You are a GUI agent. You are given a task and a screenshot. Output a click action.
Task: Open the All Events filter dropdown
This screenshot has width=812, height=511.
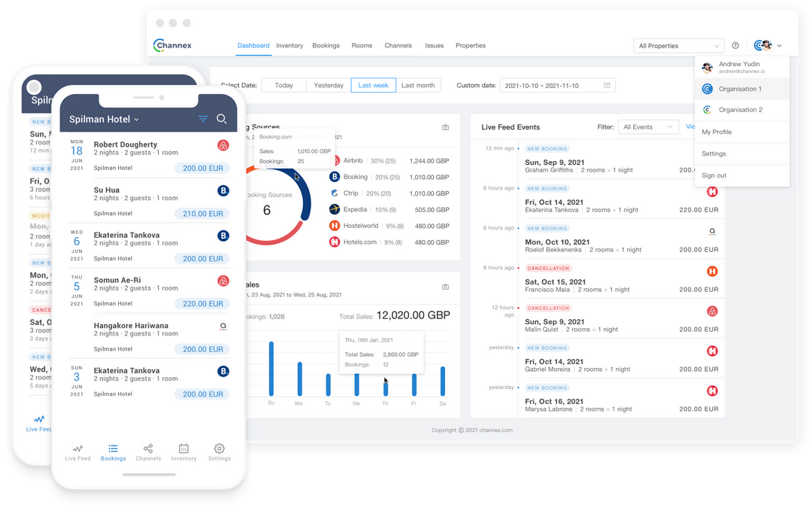(648, 126)
